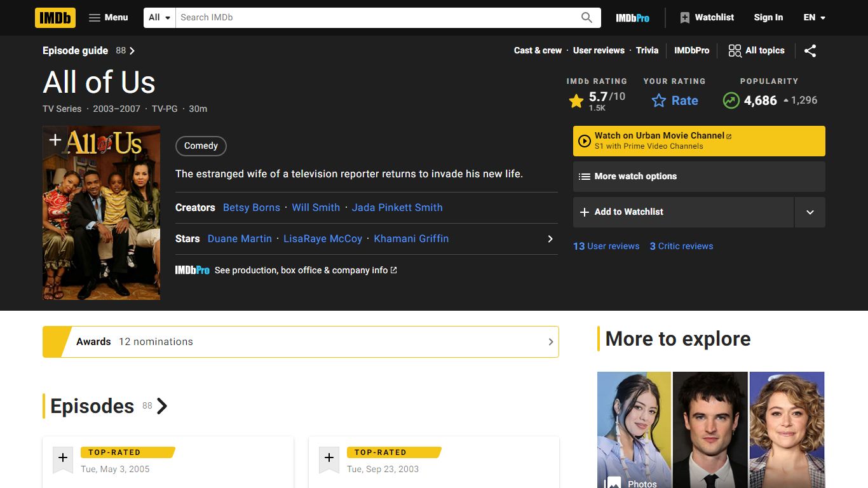Open creator Will Smith
Screen dimensions: 868x488
(316, 208)
